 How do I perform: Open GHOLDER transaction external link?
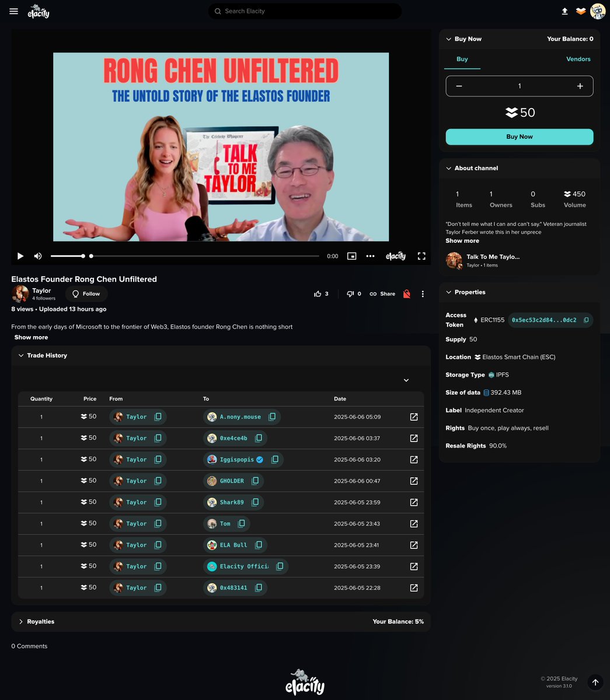pos(414,481)
